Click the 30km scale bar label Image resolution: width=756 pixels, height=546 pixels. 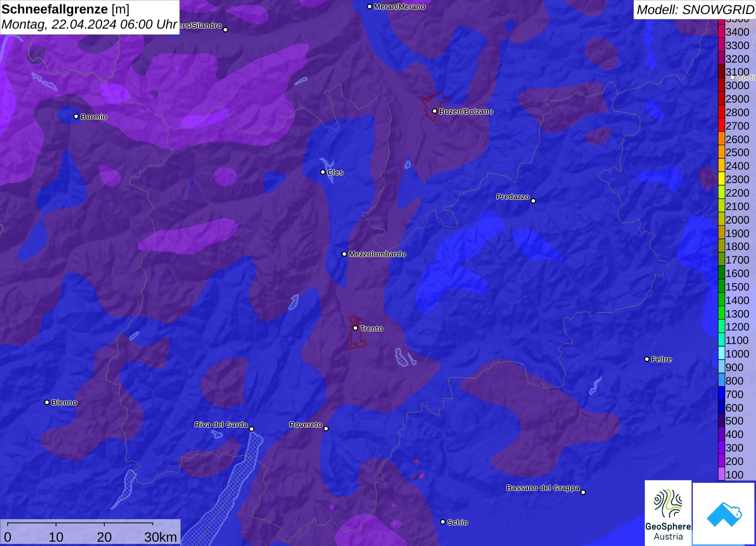(160, 537)
